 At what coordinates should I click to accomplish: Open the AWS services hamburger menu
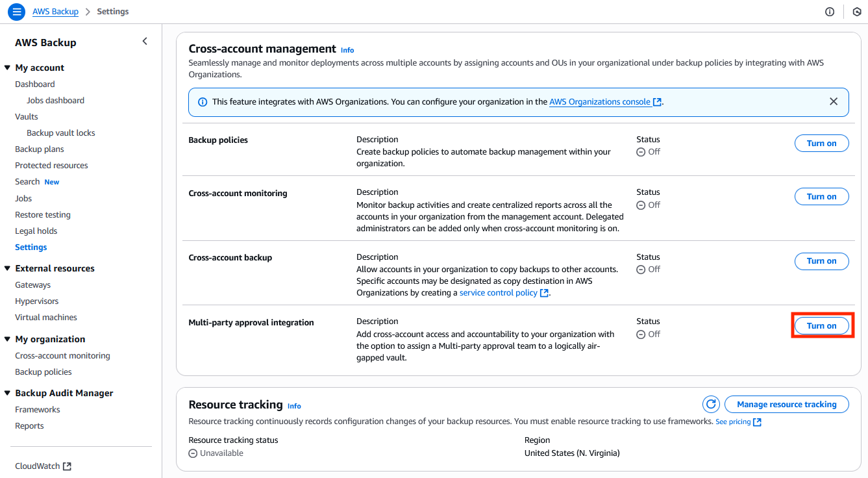tap(16, 11)
